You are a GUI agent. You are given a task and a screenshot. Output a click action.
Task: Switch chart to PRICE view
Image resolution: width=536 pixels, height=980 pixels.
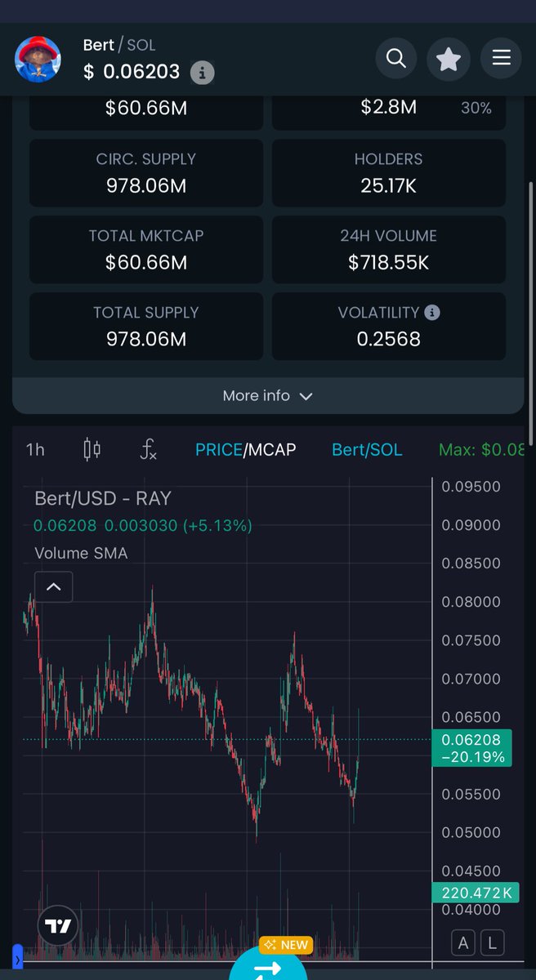click(x=218, y=449)
